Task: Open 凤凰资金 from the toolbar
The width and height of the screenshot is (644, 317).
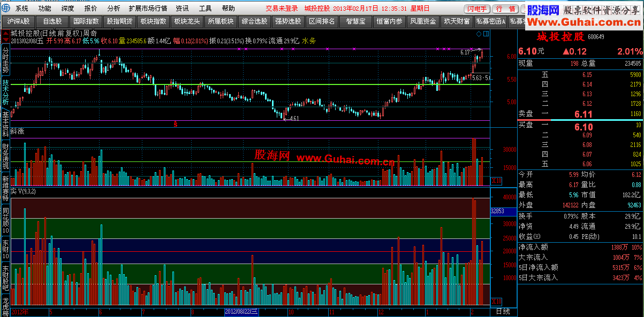Action: [x=423, y=21]
